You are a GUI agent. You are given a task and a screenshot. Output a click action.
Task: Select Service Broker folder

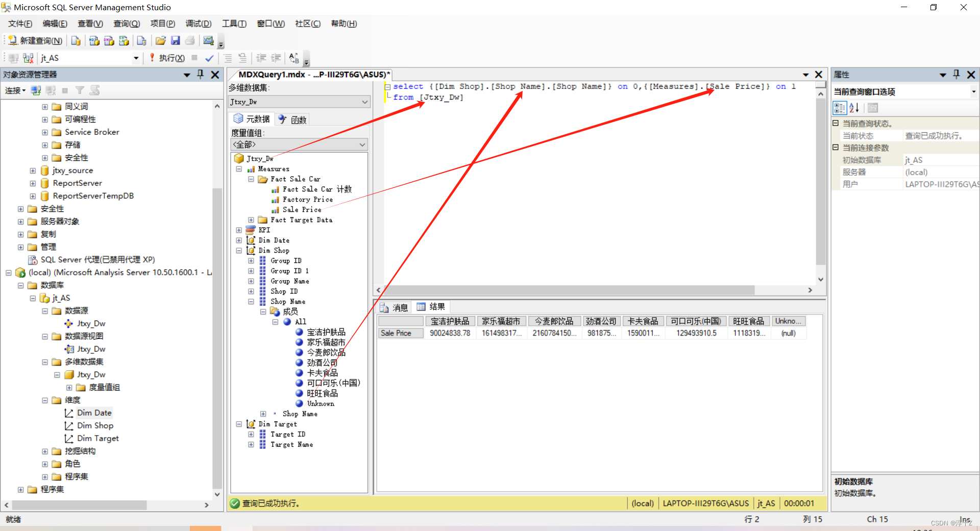92,132
